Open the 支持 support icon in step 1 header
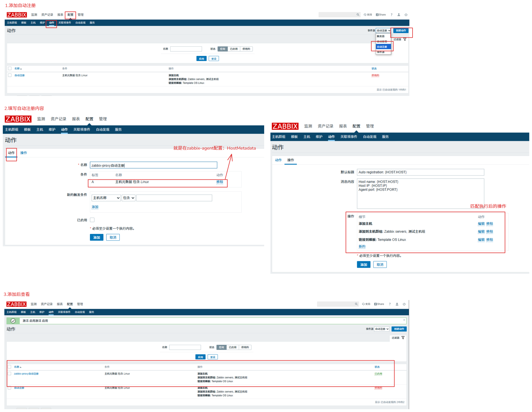 pyautogui.click(x=368, y=15)
